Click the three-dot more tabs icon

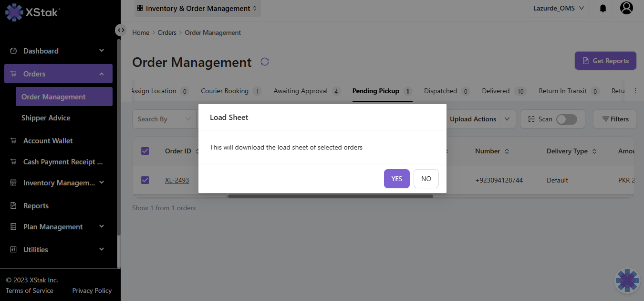pyautogui.click(x=635, y=91)
